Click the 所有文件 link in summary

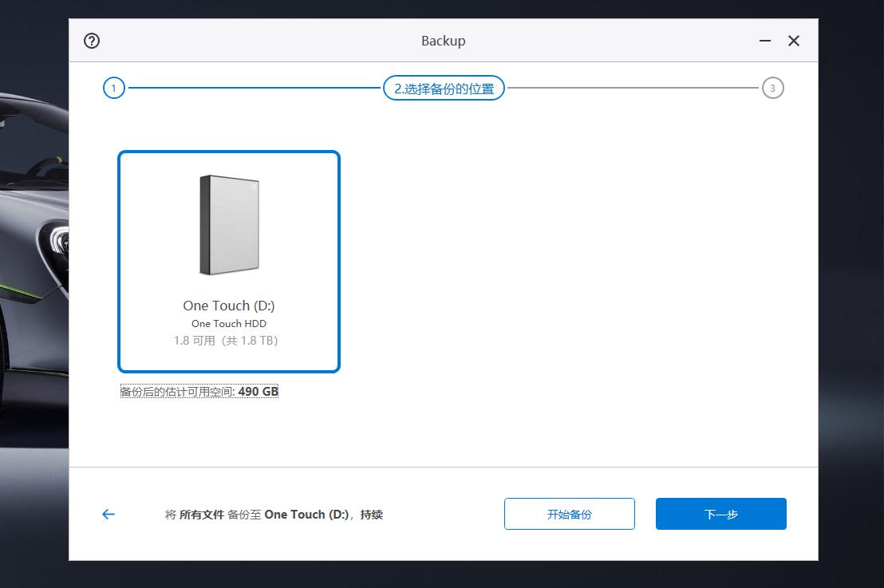(x=202, y=515)
